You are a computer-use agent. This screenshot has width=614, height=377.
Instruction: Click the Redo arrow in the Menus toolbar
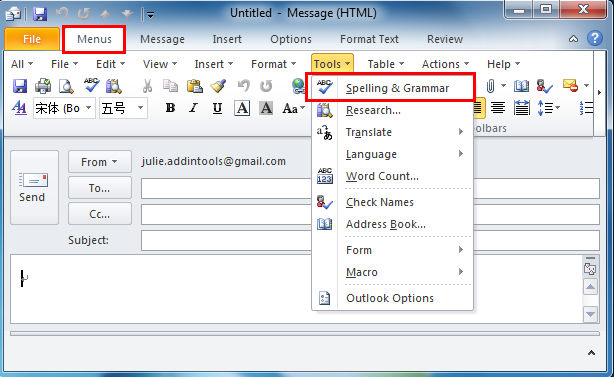click(x=266, y=86)
